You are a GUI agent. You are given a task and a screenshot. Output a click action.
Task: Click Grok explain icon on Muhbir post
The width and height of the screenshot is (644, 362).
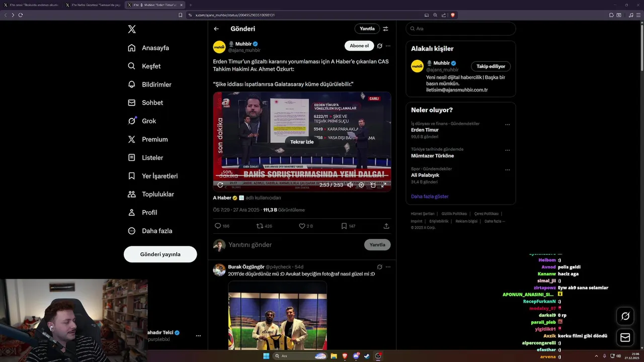[x=380, y=46]
